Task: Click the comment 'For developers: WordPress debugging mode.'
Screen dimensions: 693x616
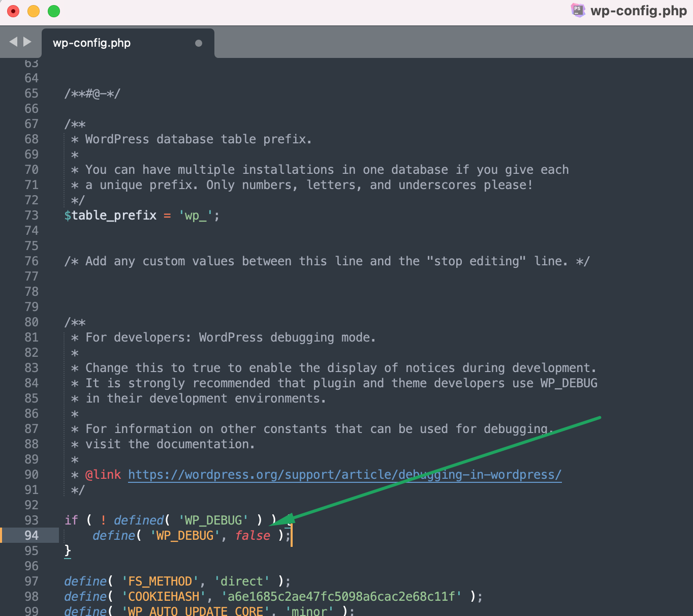Action: (x=231, y=337)
